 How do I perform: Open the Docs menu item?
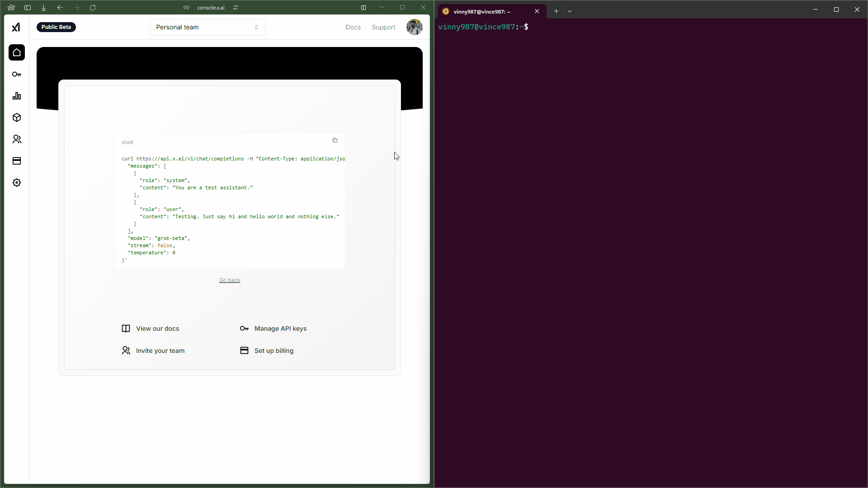point(353,27)
